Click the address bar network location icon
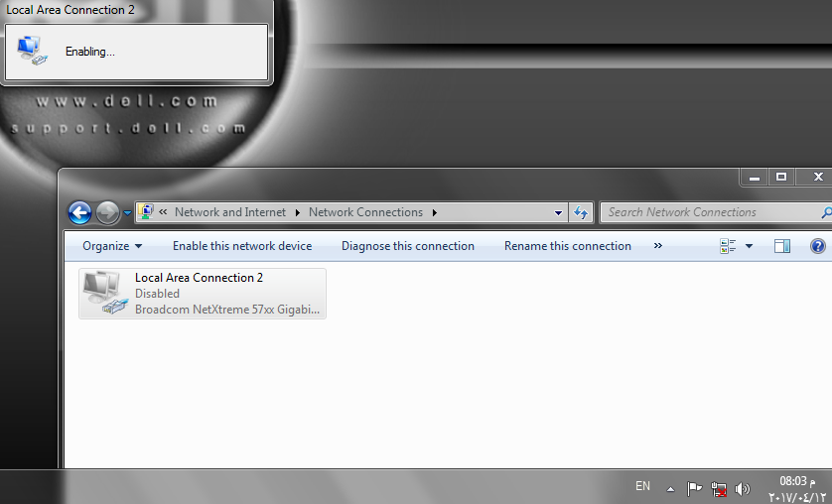 [145, 212]
